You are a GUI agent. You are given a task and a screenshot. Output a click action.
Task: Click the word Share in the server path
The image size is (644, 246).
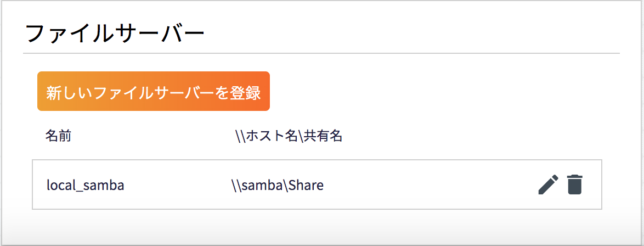[x=306, y=185]
